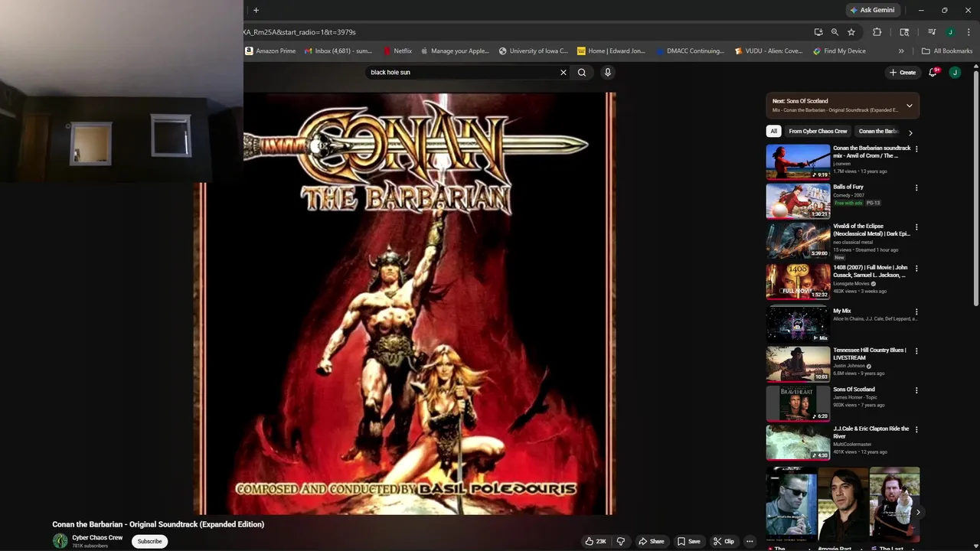
Task: Open the Extensions puzzle icon
Action: pyautogui.click(x=877, y=32)
